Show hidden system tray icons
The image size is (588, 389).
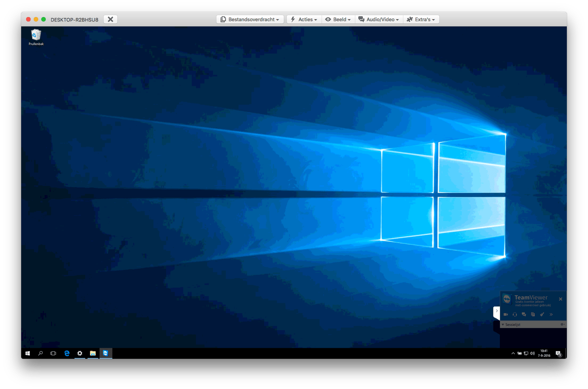(x=513, y=353)
